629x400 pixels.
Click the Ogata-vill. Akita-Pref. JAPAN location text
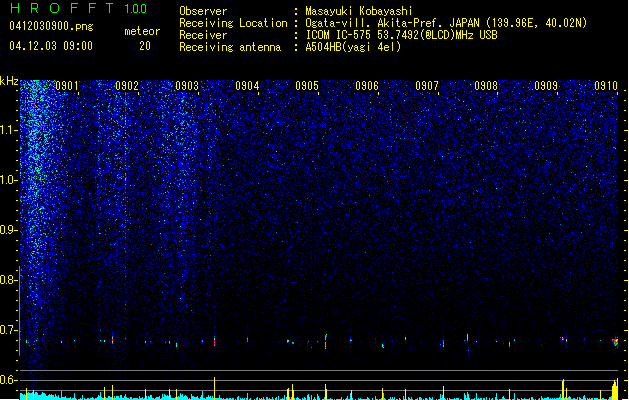(x=446, y=23)
